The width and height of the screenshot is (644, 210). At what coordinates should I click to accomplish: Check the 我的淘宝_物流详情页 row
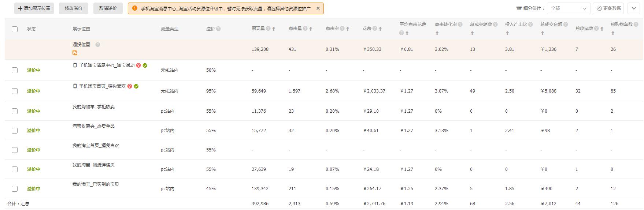pyautogui.click(x=15, y=169)
